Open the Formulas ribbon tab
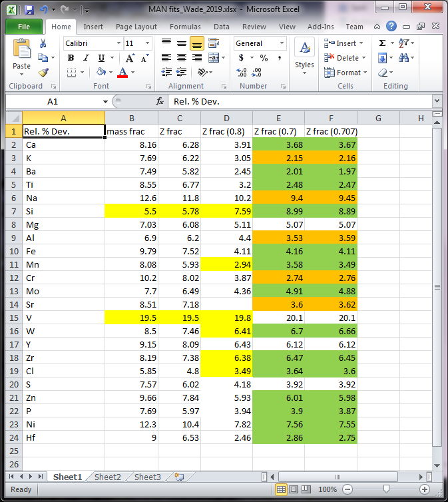 pos(185,27)
